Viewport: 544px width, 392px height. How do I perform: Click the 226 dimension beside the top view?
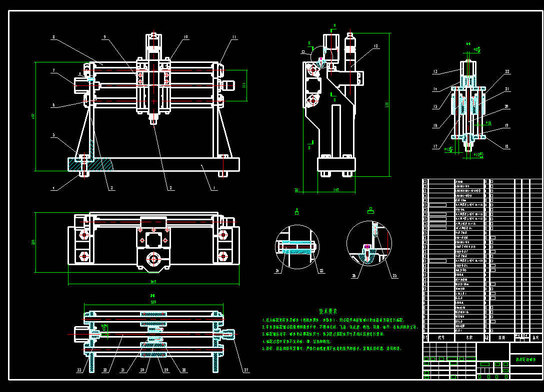tap(33, 242)
